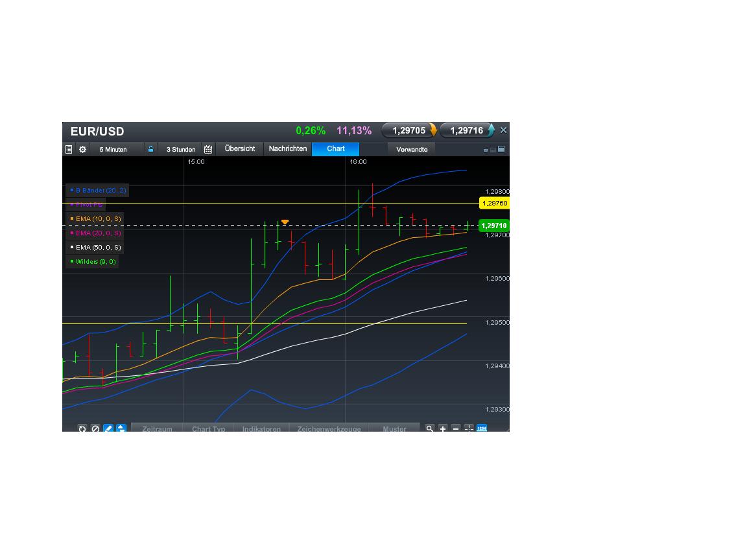Click the blue eraser/save icon next to the pencil
The width and height of the screenshot is (747, 560).
coord(121,428)
